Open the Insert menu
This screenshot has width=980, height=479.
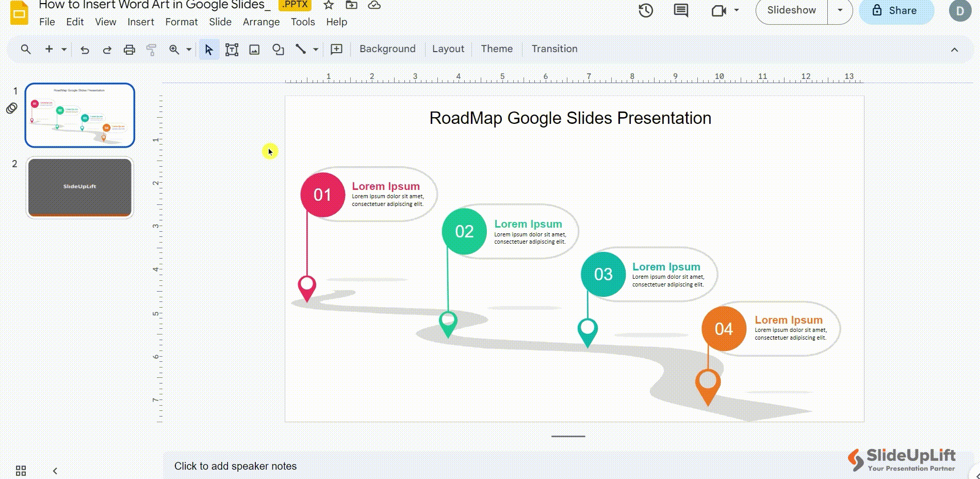(x=140, y=22)
